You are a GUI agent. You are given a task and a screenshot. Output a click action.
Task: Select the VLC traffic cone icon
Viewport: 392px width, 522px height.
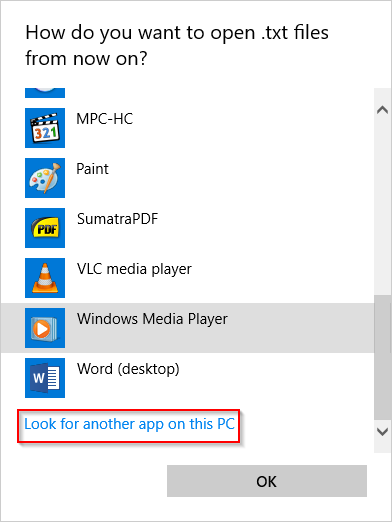(x=45, y=278)
